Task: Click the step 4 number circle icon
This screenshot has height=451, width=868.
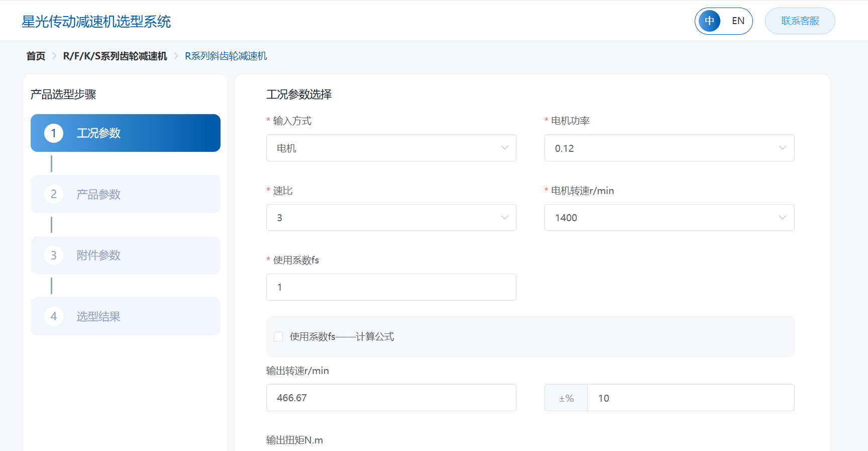Action: coord(54,316)
